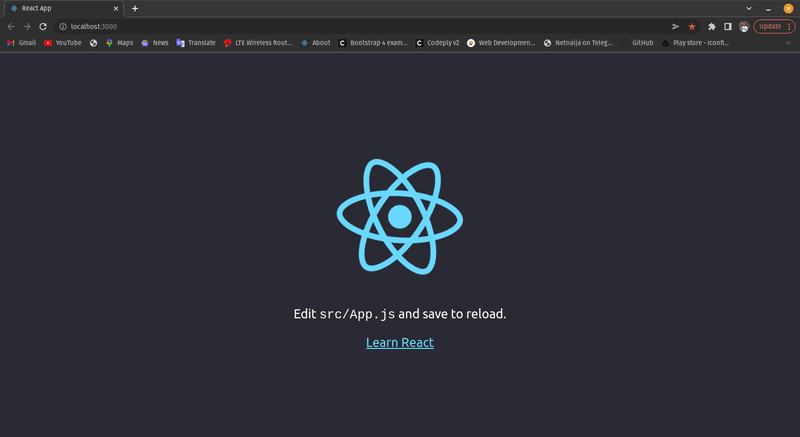This screenshot has height=437, width=800.
Task: Open the Translate bookmark
Action: point(196,43)
